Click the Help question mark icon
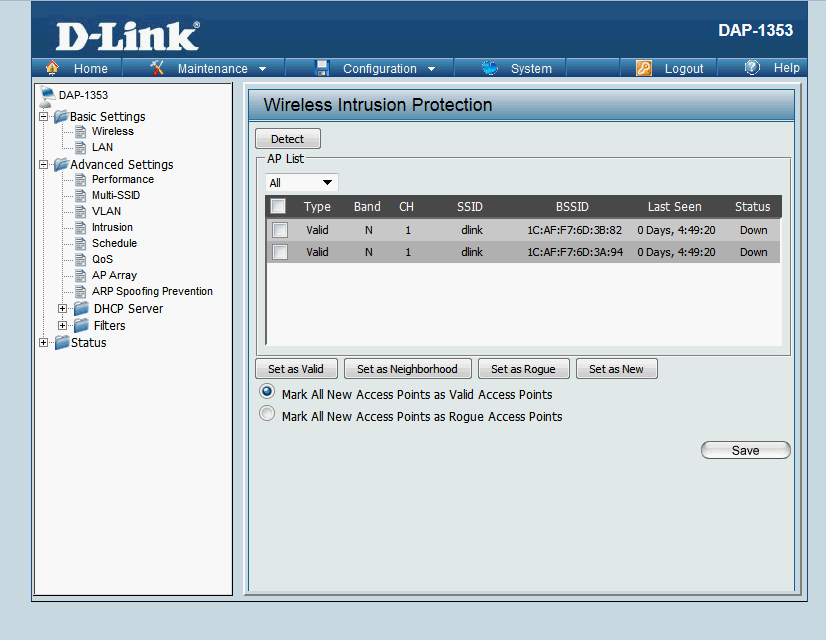Screen dimensions: 826x640 click(752, 67)
